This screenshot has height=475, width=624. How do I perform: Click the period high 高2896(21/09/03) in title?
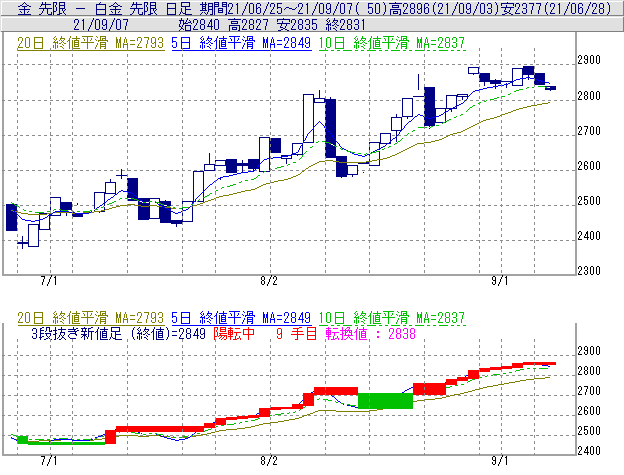[x=443, y=8]
